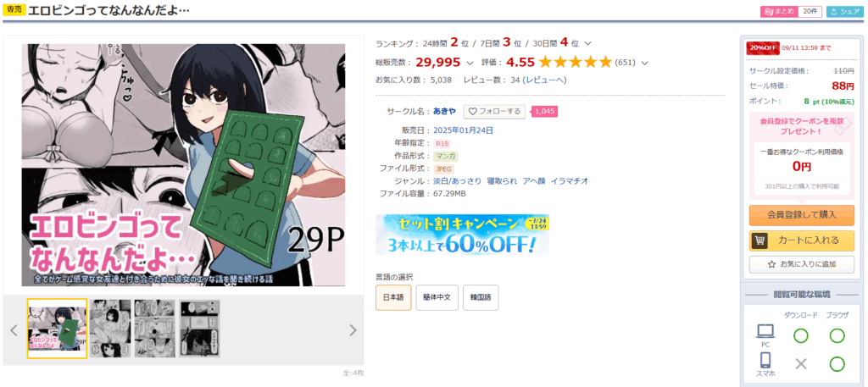The image size is (868, 387).
Task: Click the まとめ collection icon button
Action: pyautogui.click(x=780, y=12)
